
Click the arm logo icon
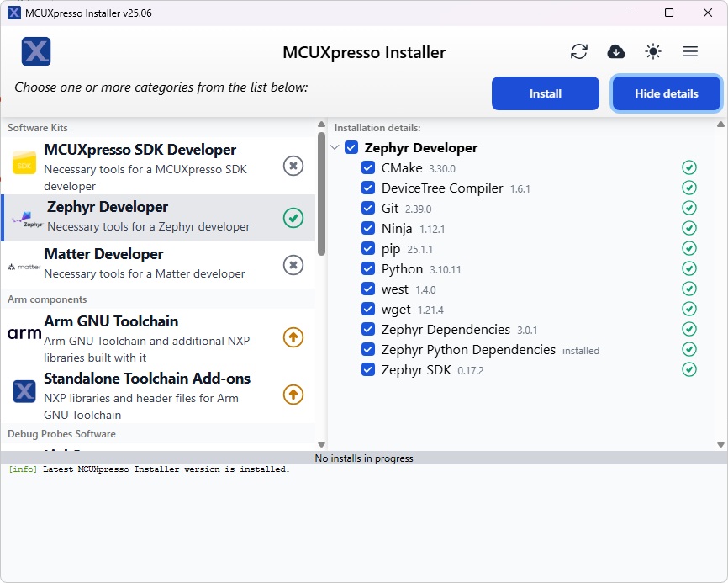point(24,333)
